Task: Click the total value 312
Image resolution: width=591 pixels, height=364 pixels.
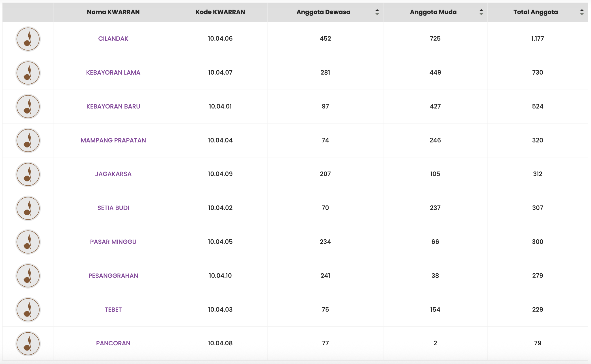Action: (538, 174)
